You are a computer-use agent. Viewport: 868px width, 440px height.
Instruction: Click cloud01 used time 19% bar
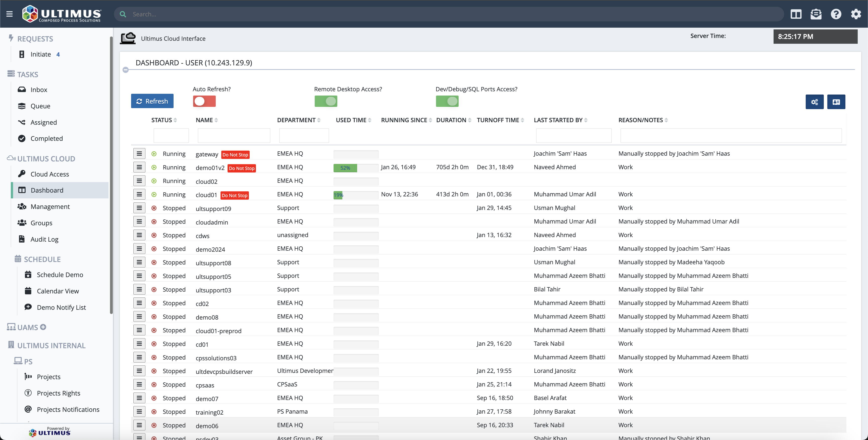356,195
